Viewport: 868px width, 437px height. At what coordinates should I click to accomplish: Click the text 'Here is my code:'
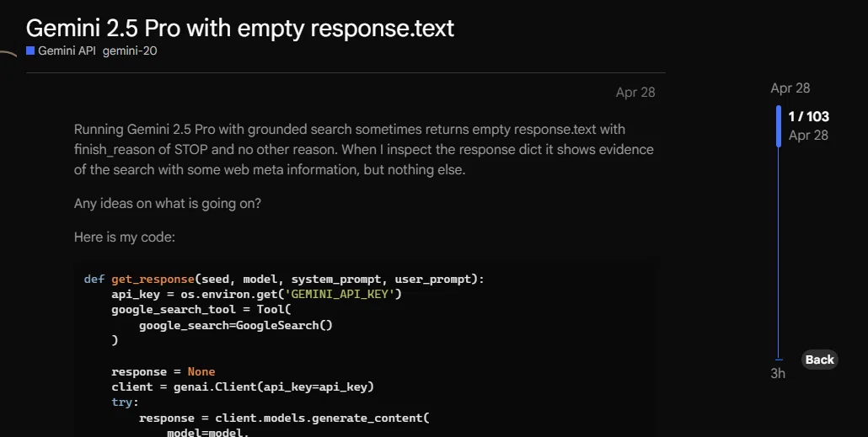coord(125,237)
